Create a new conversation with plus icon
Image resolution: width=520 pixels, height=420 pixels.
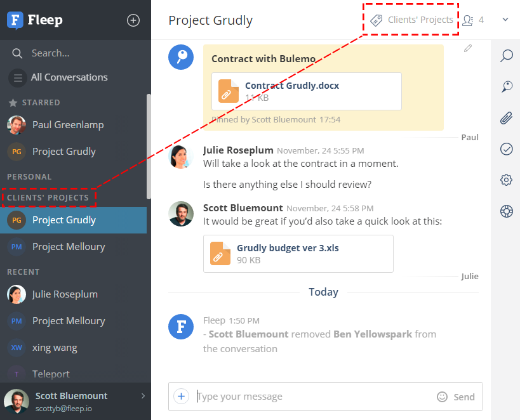click(x=133, y=20)
